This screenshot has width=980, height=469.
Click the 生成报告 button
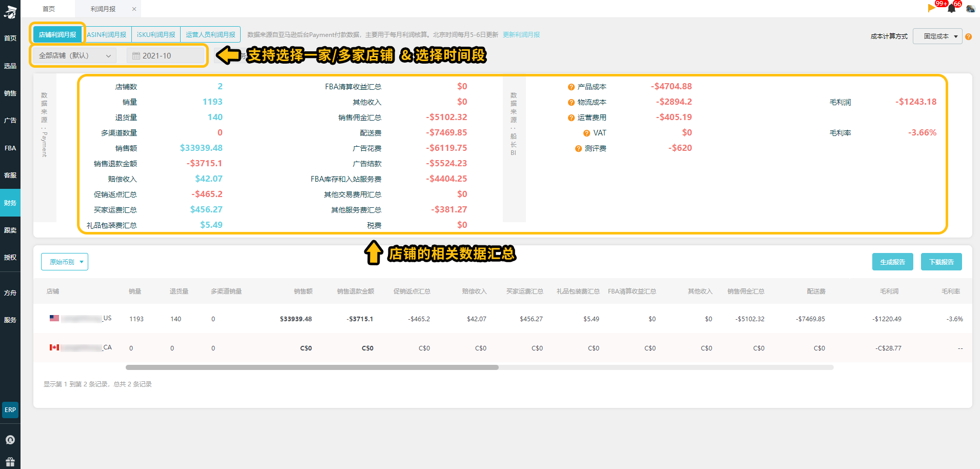(x=893, y=262)
